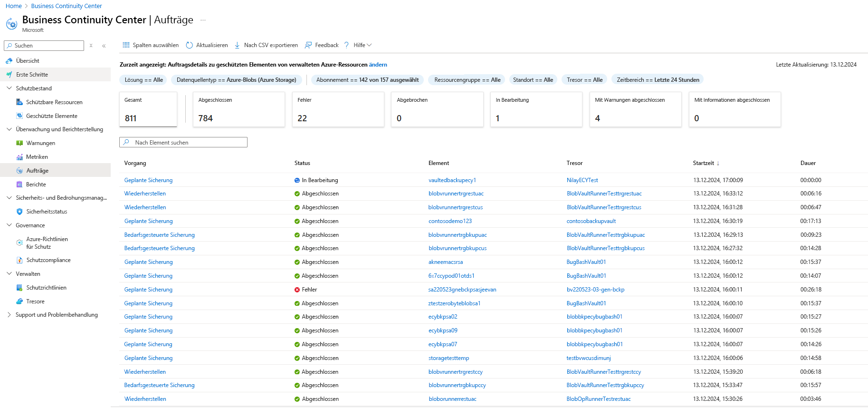Click the Home breadcrumb link
868x408 pixels.
(13, 6)
